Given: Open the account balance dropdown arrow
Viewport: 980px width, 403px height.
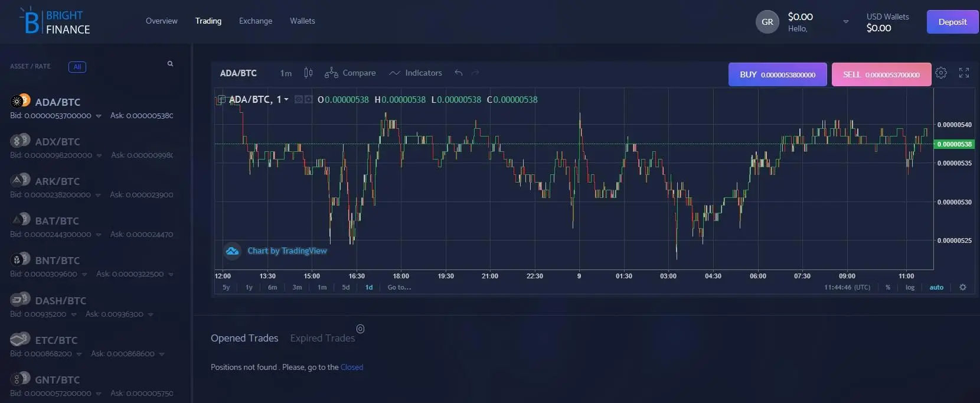Looking at the screenshot, I should pos(846,22).
